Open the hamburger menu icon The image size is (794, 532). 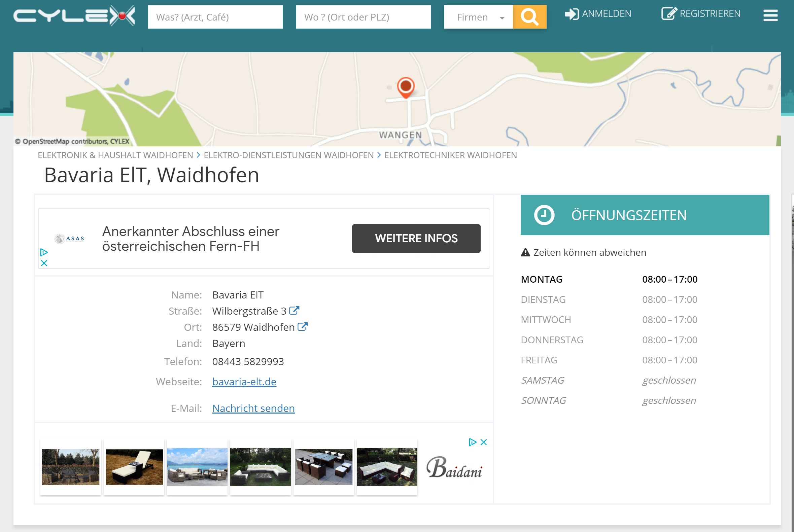770,15
